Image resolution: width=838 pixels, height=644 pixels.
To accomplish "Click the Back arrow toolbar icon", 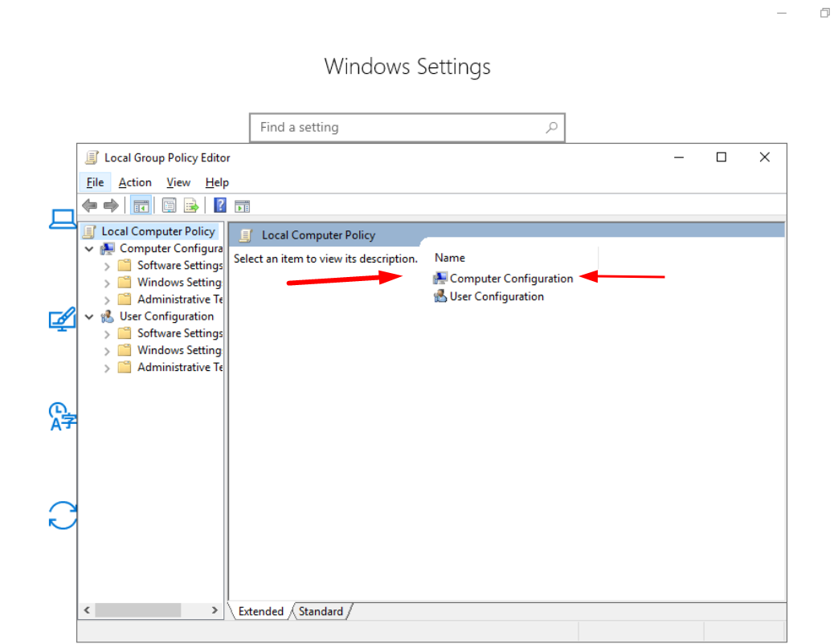I will [x=90, y=206].
